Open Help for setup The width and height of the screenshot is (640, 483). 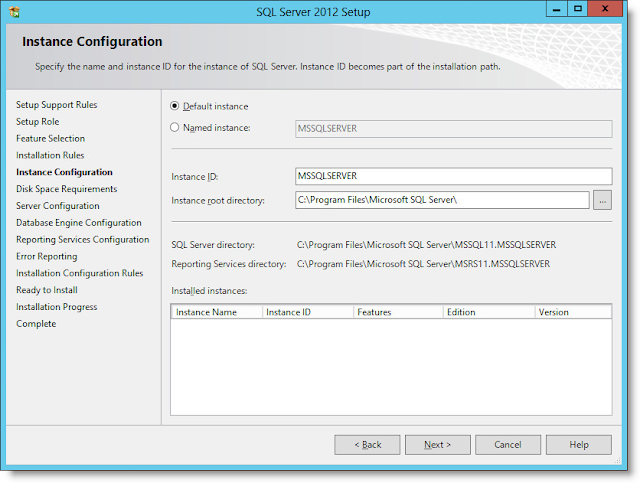[x=579, y=445]
